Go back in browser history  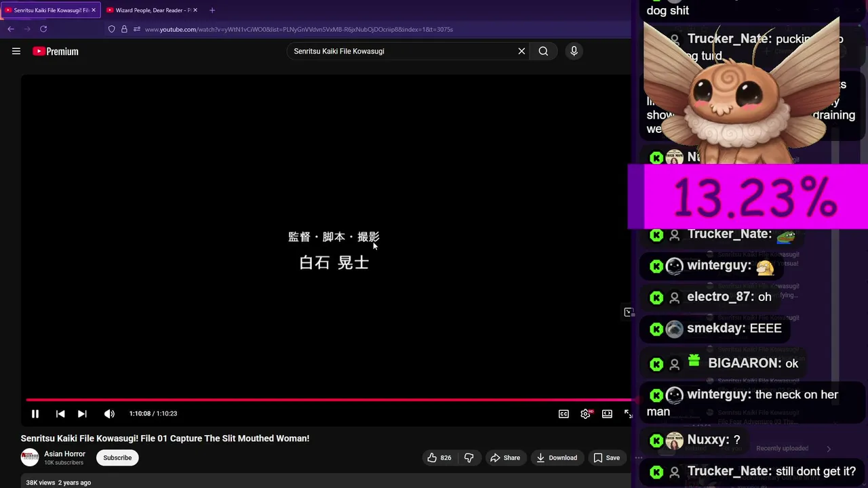tap(11, 29)
